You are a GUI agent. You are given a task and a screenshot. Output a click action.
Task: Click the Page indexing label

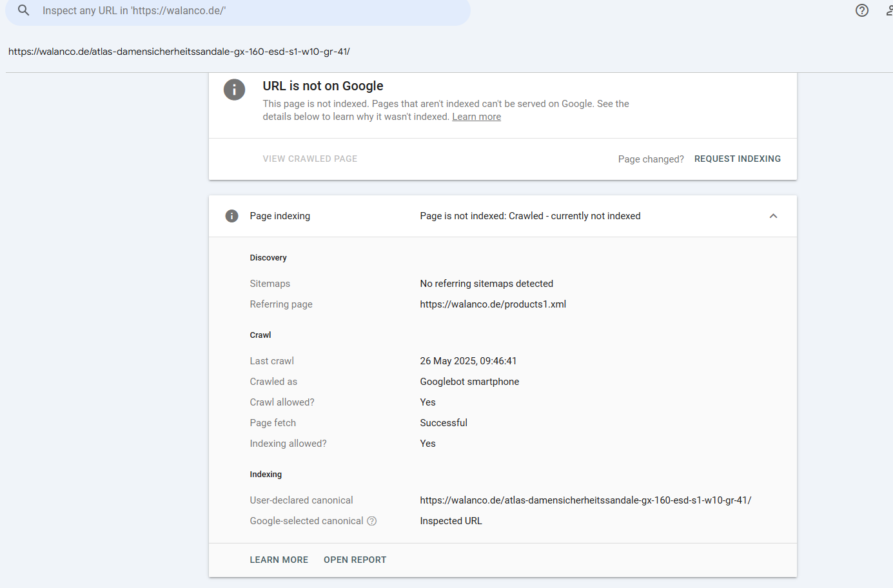tap(280, 216)
